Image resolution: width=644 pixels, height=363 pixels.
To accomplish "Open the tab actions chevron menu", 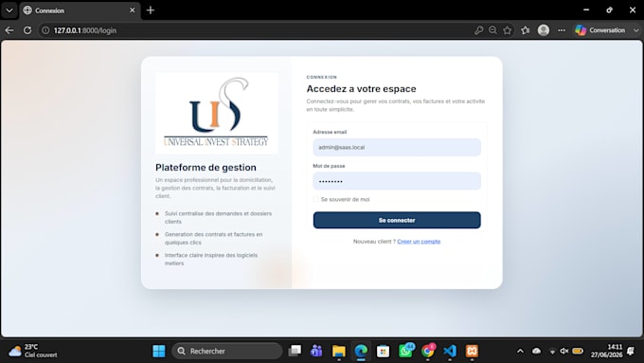I will [9, 10].
